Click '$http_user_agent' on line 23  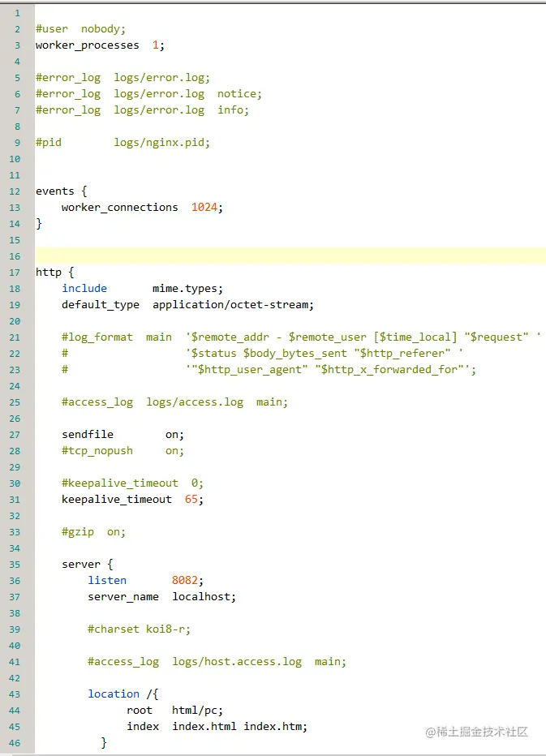250,370
